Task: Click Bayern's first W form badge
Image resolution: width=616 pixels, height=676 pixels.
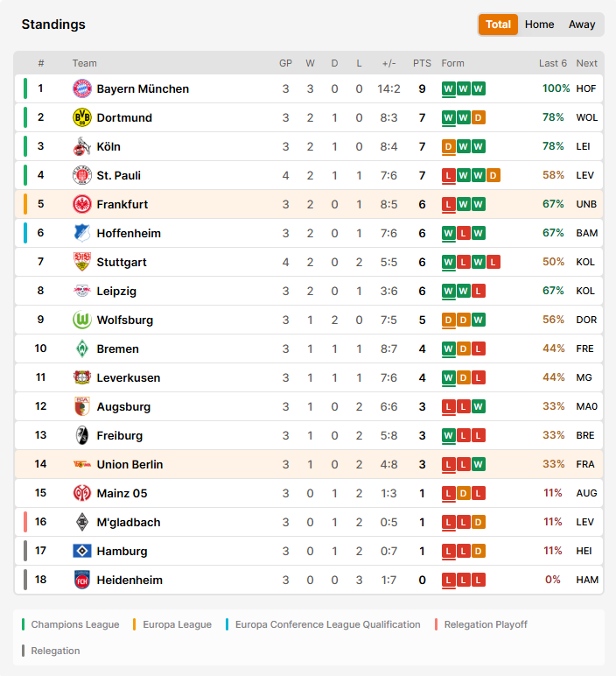Action: [x=448, y=88]
